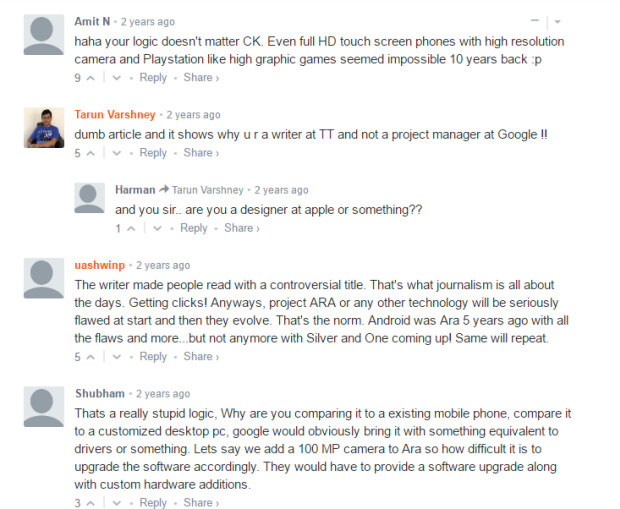Collapse Amit N's comment thread
This screenshot has width=620, height=509.
click(x=535, y=21)
